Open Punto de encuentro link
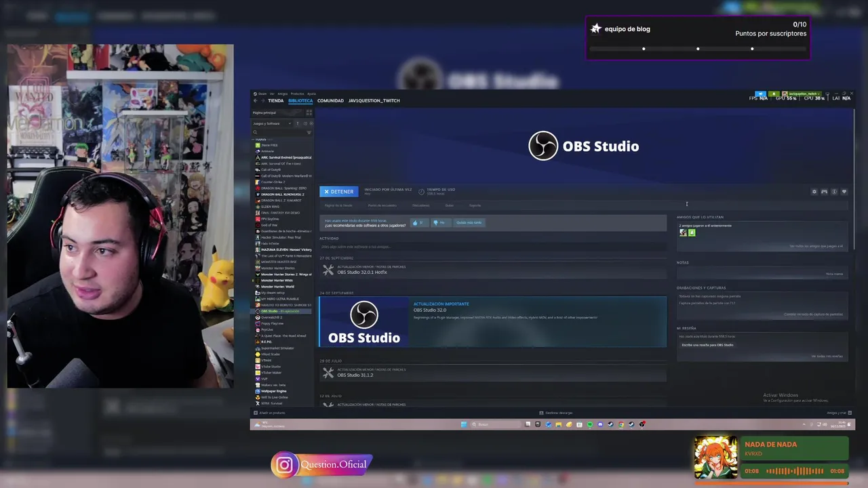 [382, 205]
